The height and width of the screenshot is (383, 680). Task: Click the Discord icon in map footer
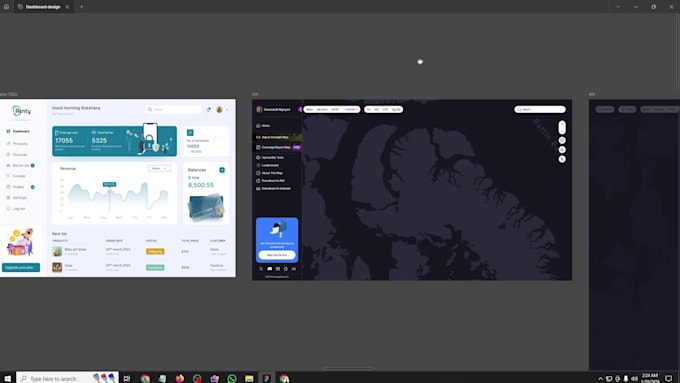[269, 269]
